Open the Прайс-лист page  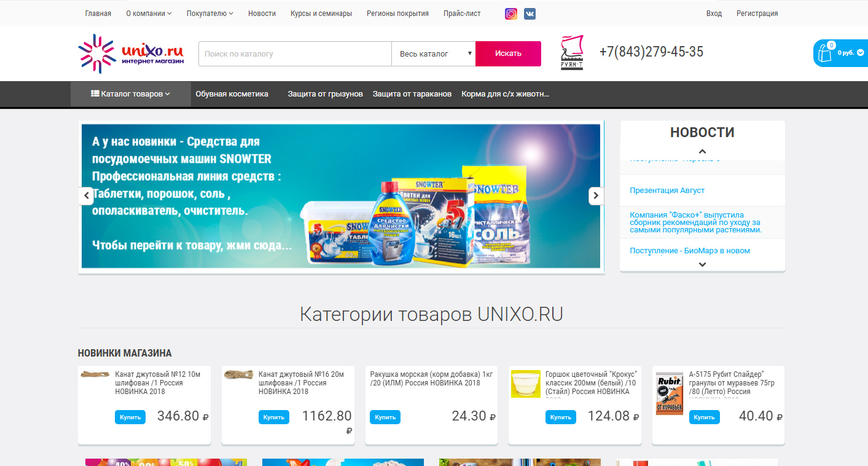point(462,14)
